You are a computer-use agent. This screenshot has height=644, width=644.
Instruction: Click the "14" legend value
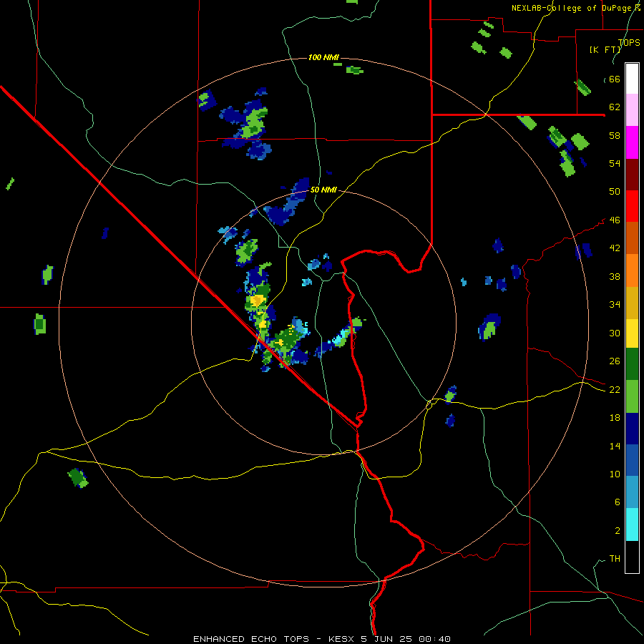click(x=615, y=446)
